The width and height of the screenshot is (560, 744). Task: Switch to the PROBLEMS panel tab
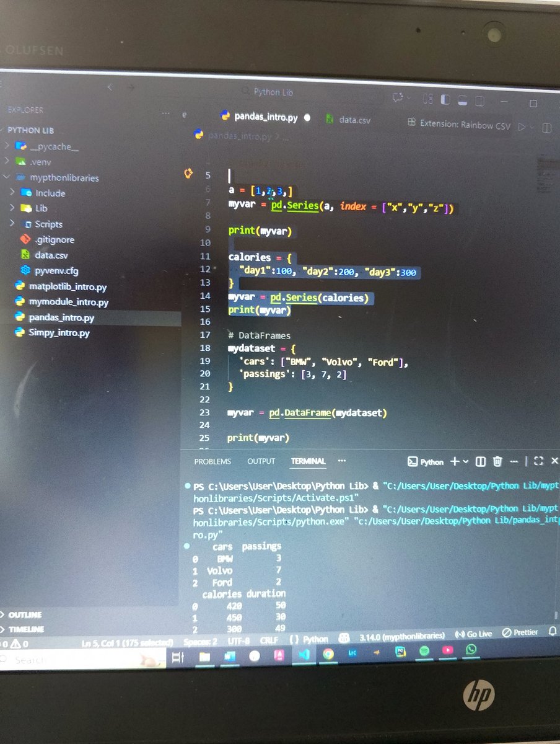[x=212, y=461]
